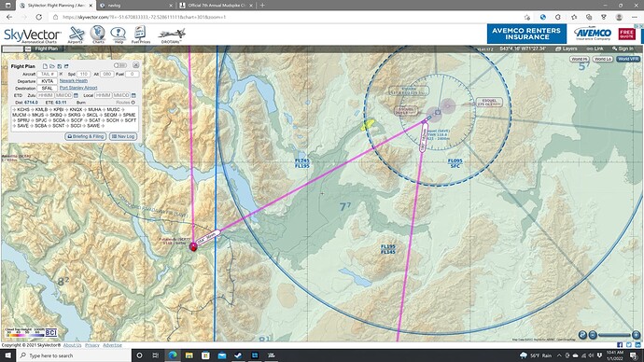Open the Port Stanley Airport link
The image size is (644, 362).
tap(78, 88)
